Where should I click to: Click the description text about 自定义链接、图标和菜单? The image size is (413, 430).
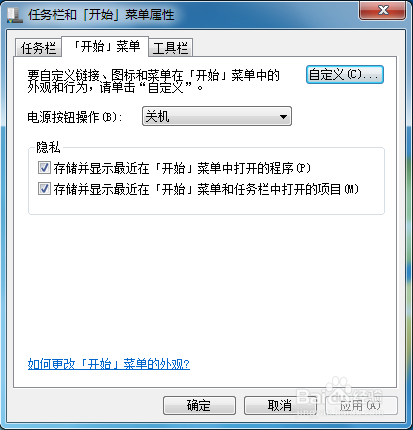tap(153, 81)
